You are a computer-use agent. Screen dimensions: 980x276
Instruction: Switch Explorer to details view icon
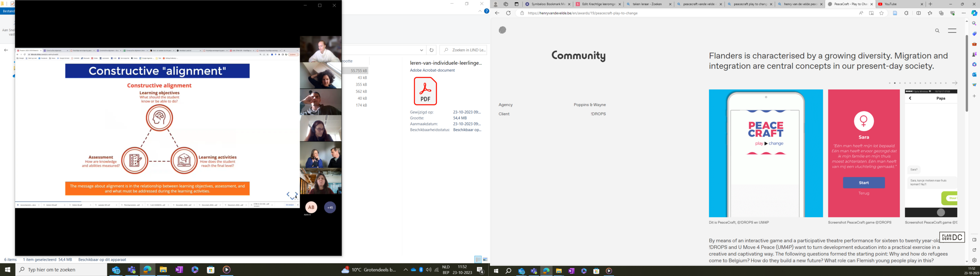(478, 260)
